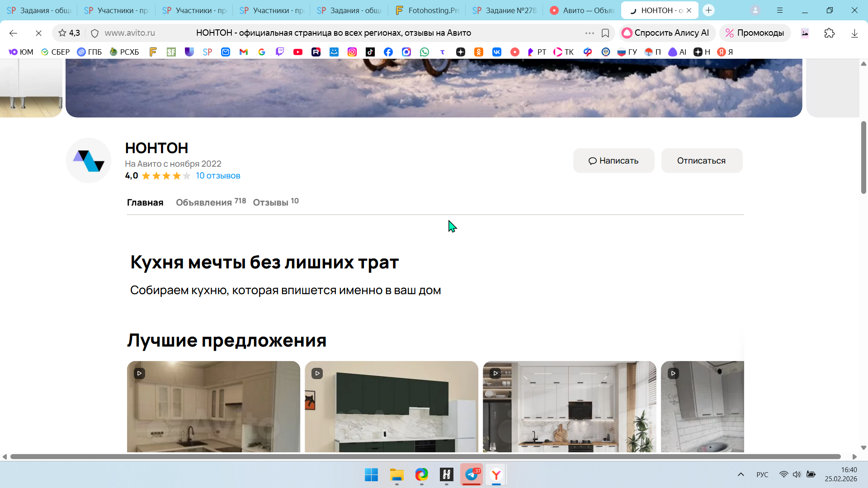Click the YouTube bookmark icon
This screenshot has height=488, width=868.
pyautogui.click(x=298, y=52)
